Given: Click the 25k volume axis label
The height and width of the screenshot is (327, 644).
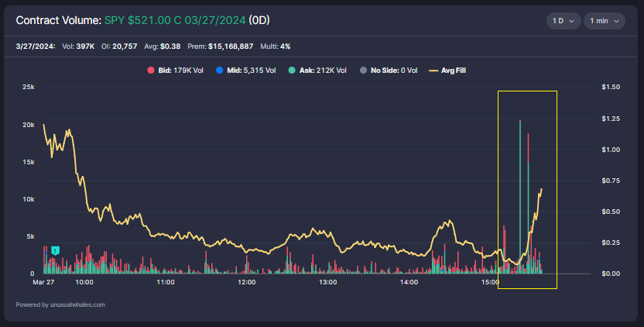Looking at the screenshot, I should (x=29, y=87).
